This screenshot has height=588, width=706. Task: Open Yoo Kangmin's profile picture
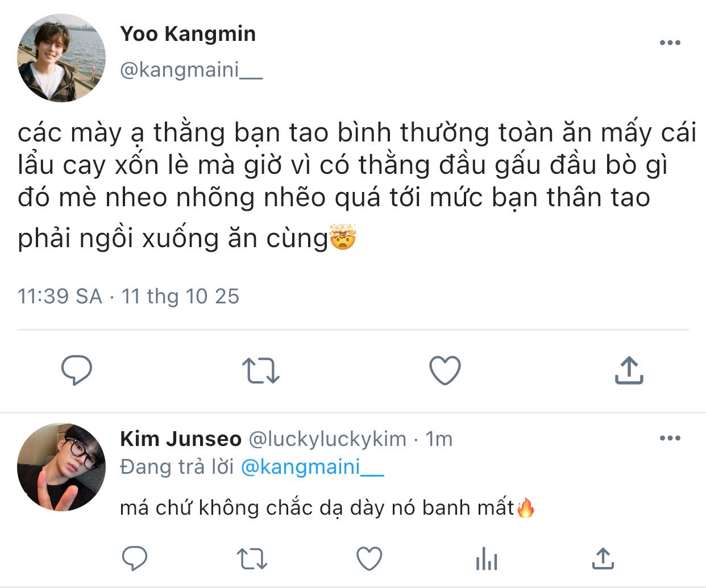(61, 59)
